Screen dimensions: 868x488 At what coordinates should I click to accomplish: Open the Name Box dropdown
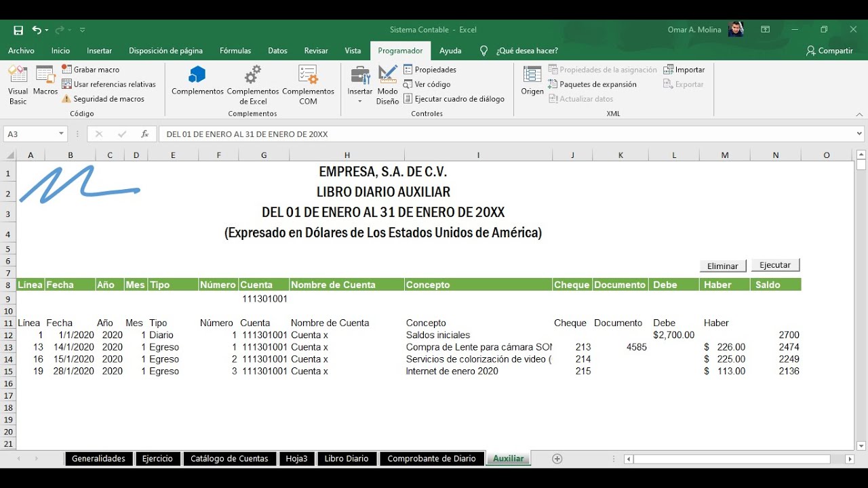pyautogui.click(x=61, y=134)
